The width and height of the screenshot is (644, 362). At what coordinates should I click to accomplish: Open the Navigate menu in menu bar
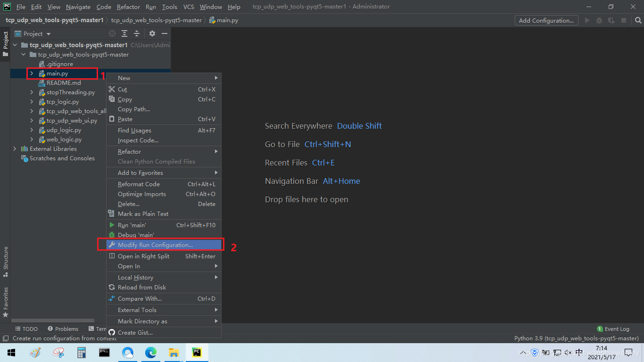(x=78, y=7)
